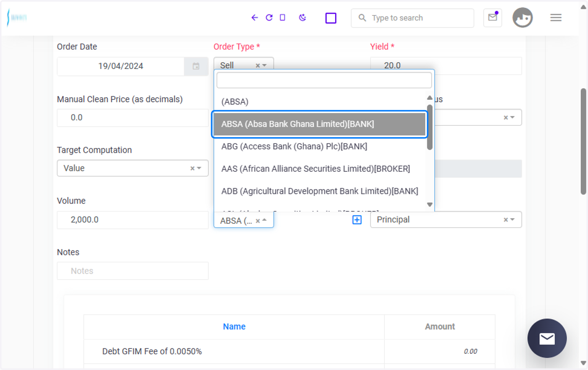Click the Yield label
The width and height of the screenshot is (588, 370).
pos(382,46)
